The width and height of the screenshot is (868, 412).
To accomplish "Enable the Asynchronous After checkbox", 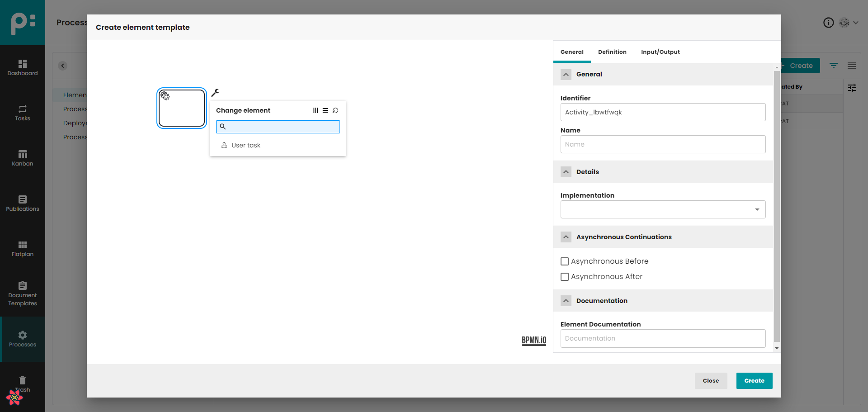I will click(565, 277).
